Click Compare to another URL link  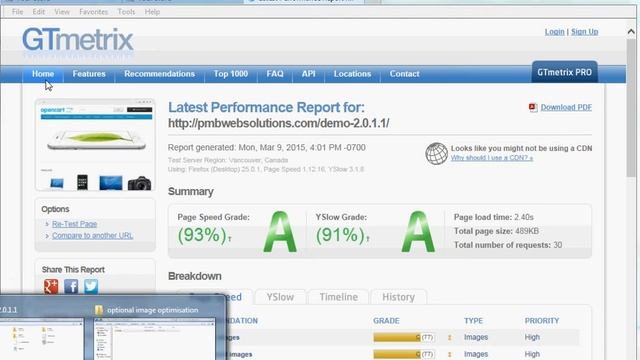tap(93, 236)
